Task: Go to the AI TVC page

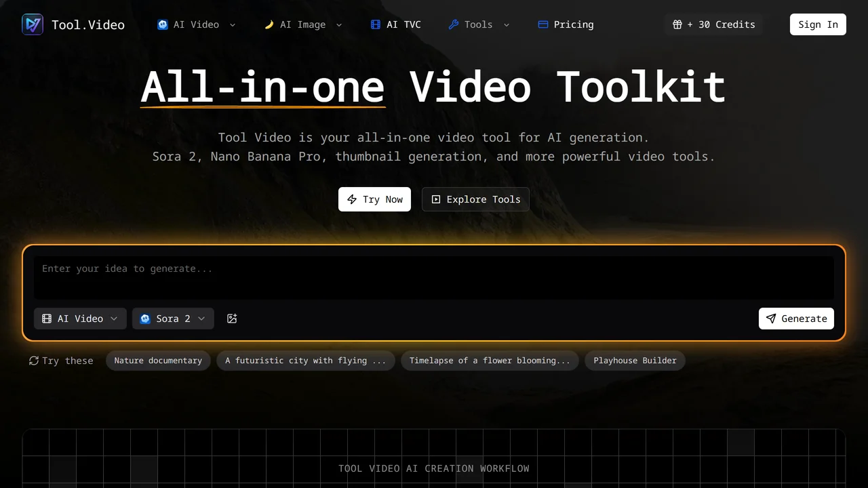Action: coord(396,24)
